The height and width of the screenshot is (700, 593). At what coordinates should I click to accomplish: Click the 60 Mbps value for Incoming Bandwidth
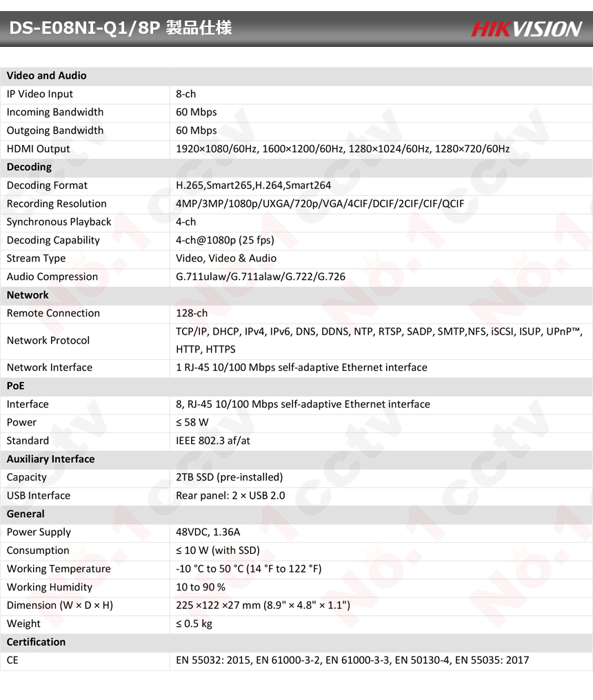tap(197, 112)
